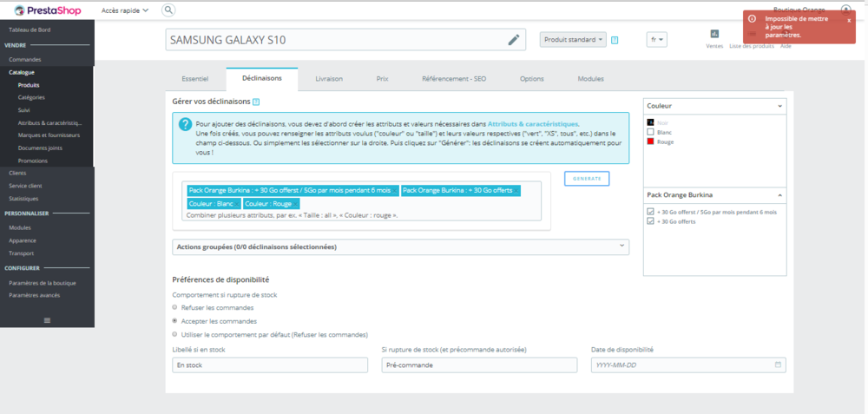Screen dimensions: 868x414
Task: Switch to the Modules tab
Action: (x=590, y=79)
